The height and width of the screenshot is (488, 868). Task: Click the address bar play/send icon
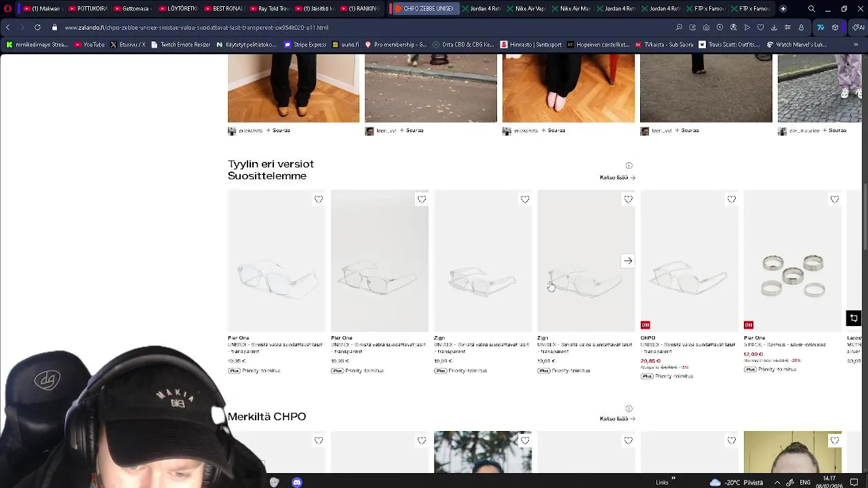coord(747,28)
